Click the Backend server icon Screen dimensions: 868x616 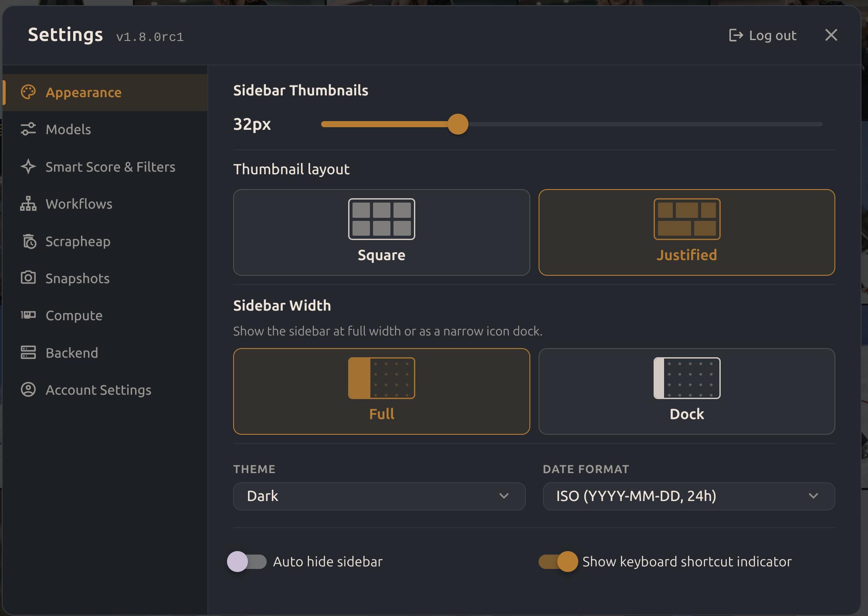click(x=28, y=352)
